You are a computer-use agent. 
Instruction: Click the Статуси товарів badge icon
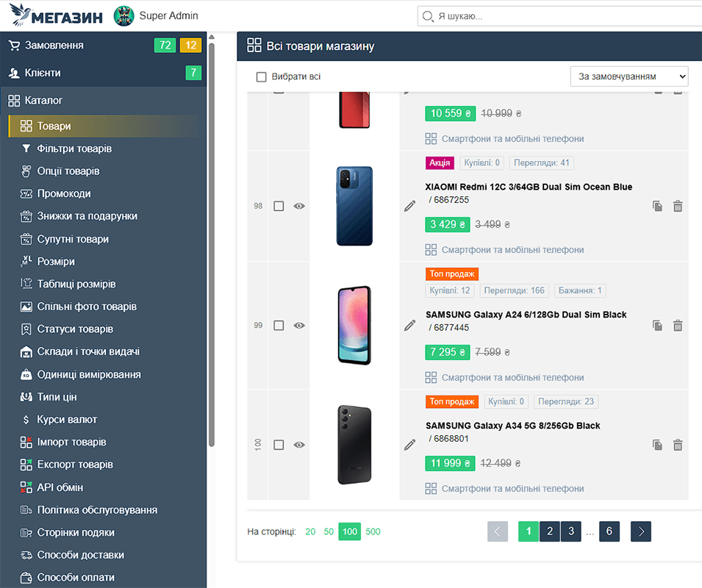click(x=26, y=329)
